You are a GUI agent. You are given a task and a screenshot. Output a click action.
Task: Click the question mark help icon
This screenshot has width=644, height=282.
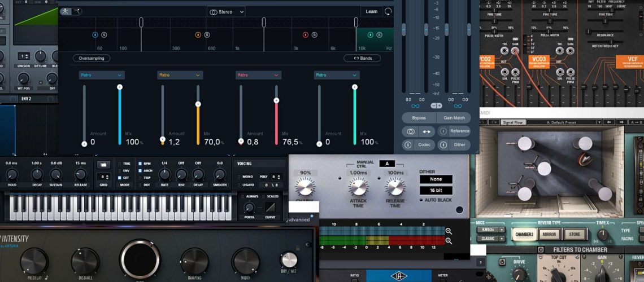click(x=481, y=262)
